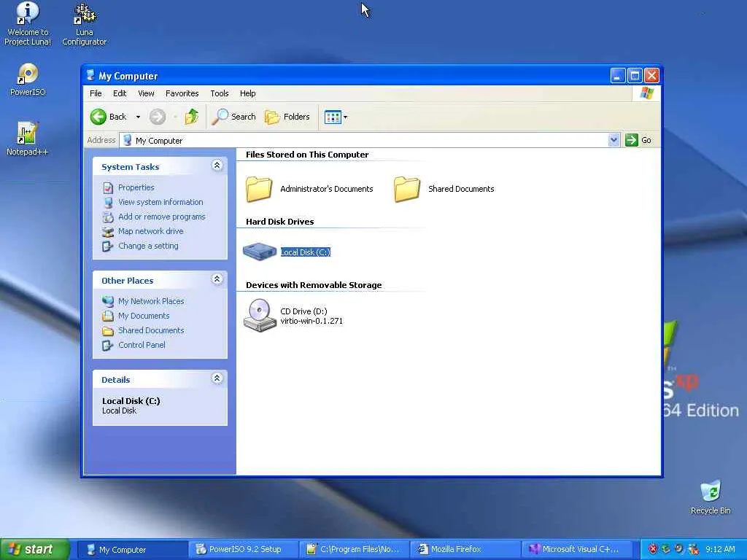Image resolution: width=747 pixels, height=560 pixels.
Task: Click My Computer taskbar button
Action: (x=132, y=549)
